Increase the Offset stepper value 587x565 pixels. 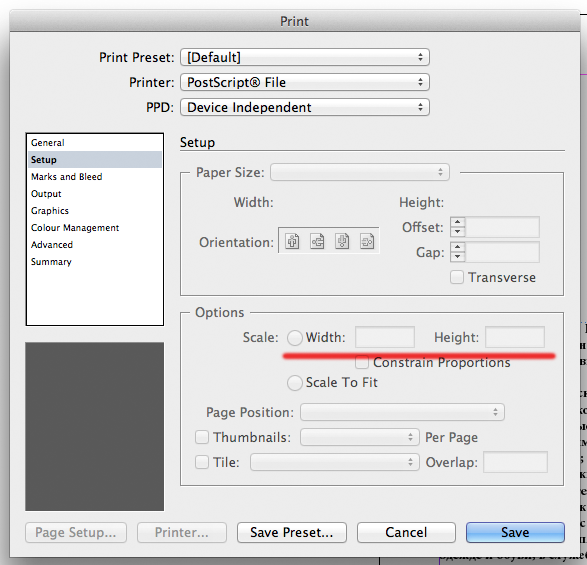pos(457,222)
